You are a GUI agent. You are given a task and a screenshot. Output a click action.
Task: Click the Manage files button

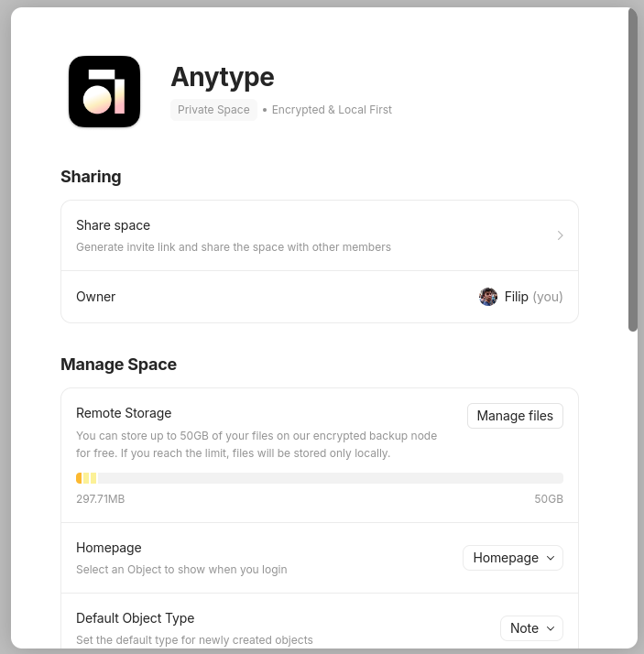pyautogui.click(x=515, y=416)
